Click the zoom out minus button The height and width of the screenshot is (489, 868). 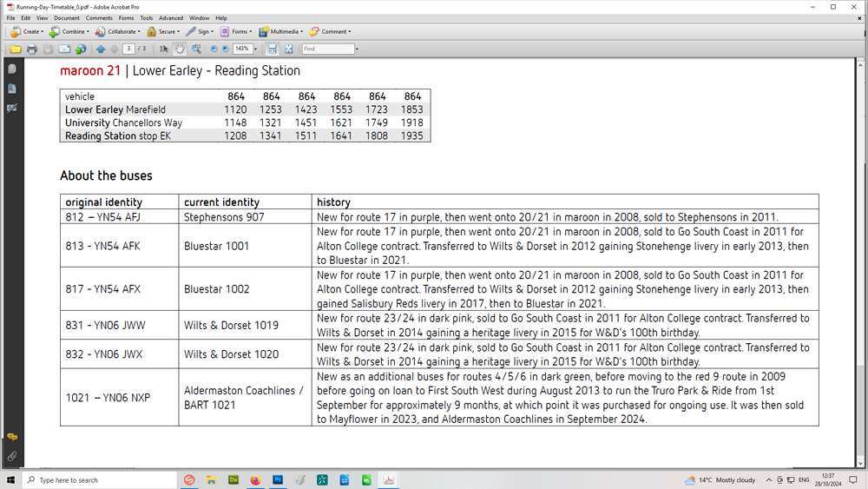[214, 50]
